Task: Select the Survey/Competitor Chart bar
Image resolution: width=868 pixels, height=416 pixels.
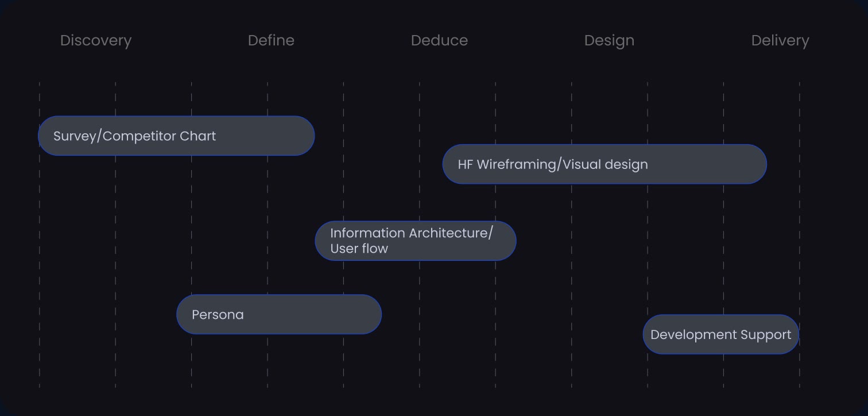Action: click(176, 136)
